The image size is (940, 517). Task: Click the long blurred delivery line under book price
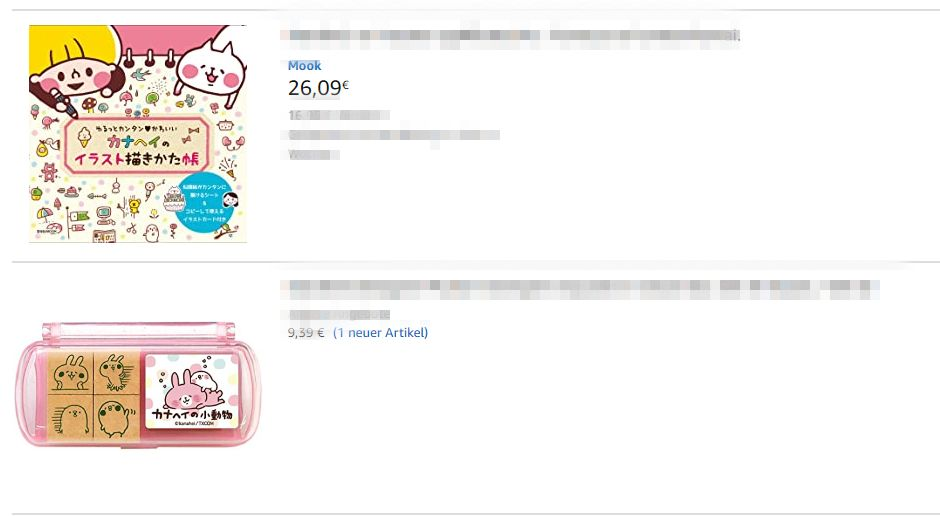[x=394, y=135]
